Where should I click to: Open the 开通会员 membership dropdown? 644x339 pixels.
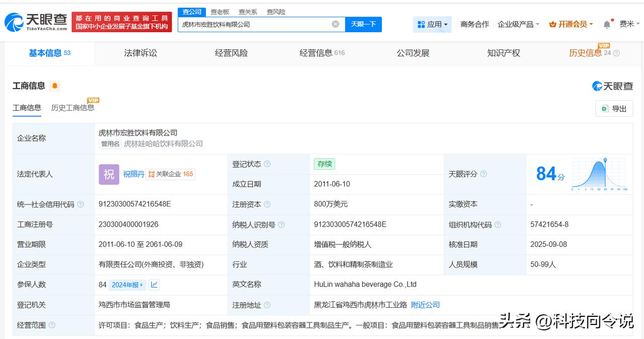pos(571,24)
